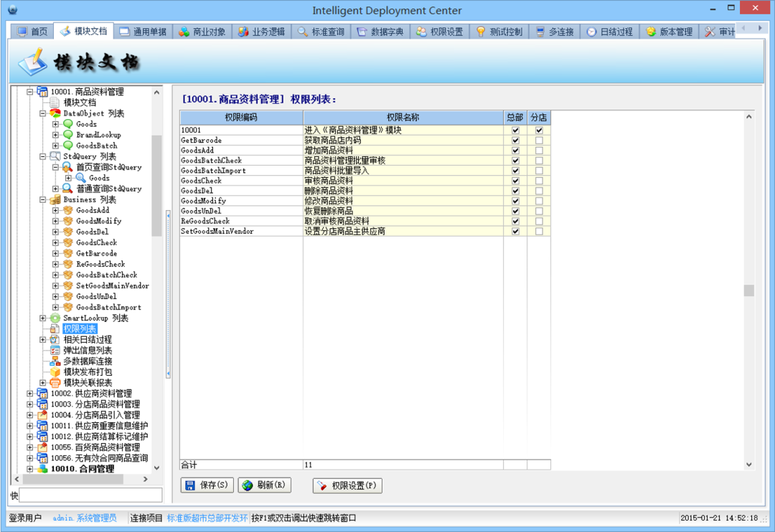Click the GoodsBatch data object icon
Image resolution: width=775 pixels, height=532 pixels.
pos(67,146)
